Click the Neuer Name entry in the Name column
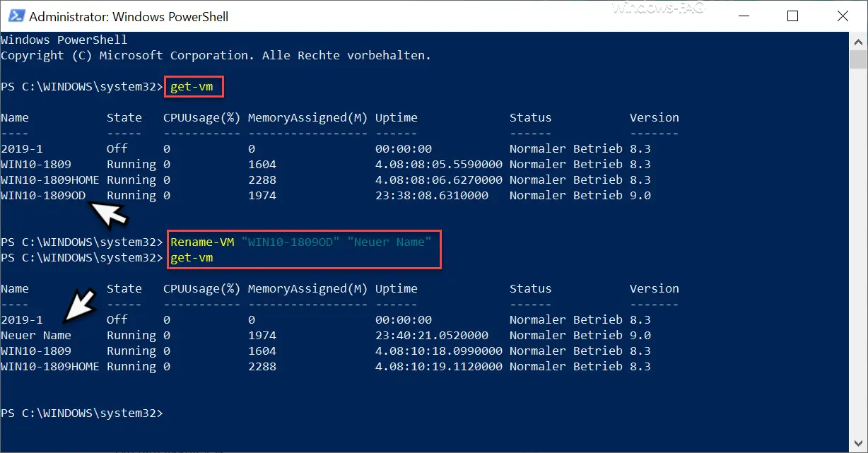Viewport: 868px width, 453px height. 36,336
